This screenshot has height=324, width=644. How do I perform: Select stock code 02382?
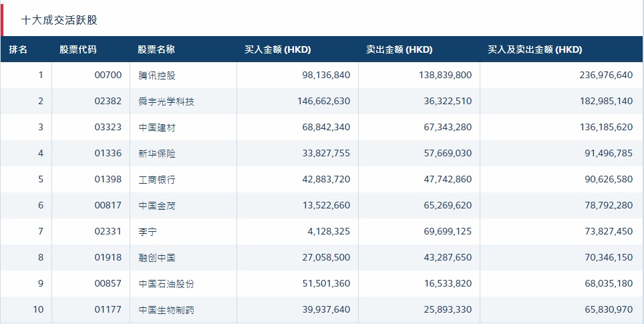[108, 101]
